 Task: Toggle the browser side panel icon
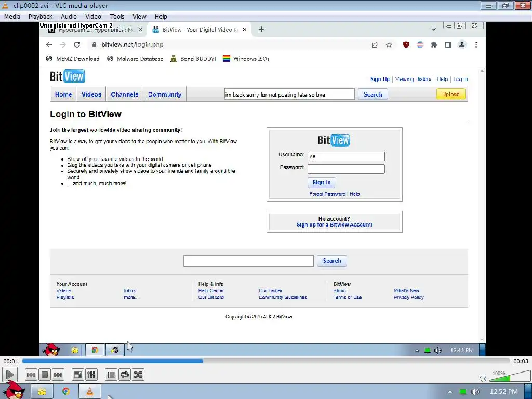pyautogui.click(x=448, y=45)
